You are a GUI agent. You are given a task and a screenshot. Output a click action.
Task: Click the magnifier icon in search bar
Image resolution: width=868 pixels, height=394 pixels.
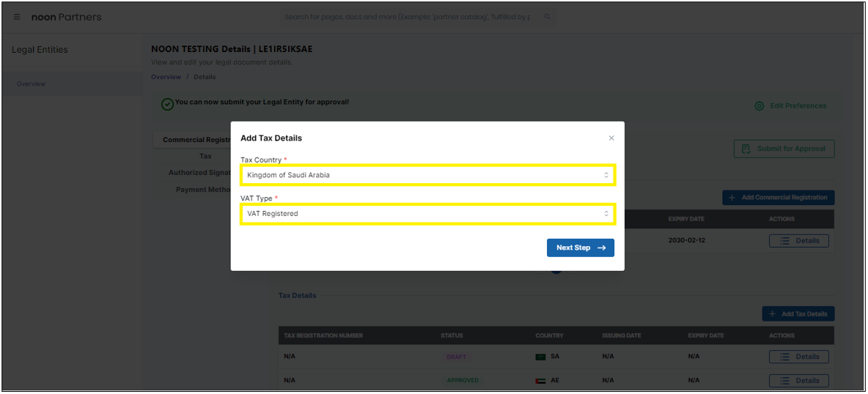pos(547,17)
